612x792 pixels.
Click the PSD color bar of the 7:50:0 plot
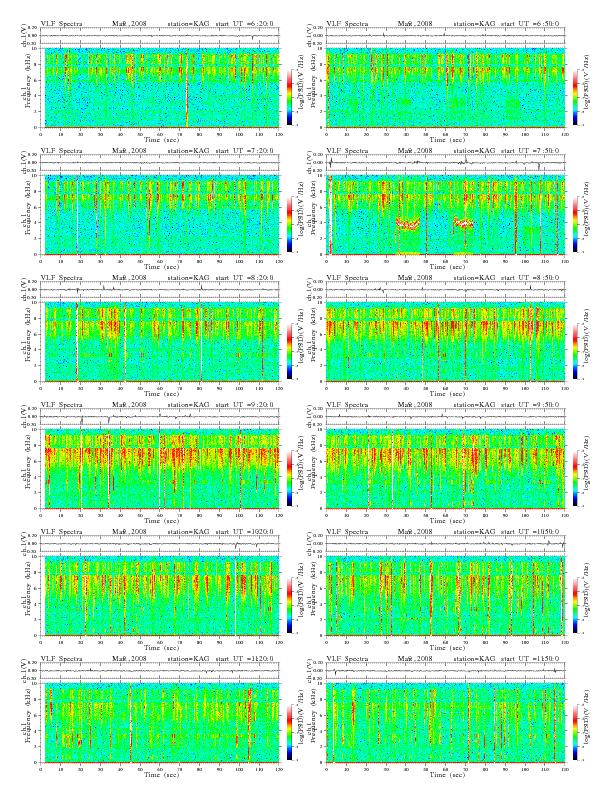pos(576,224)
